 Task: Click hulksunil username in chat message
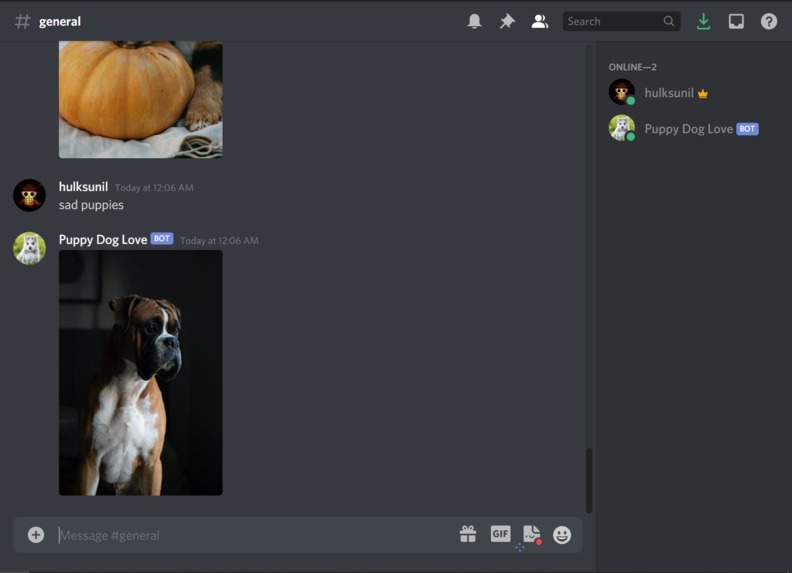coord(83,187)
